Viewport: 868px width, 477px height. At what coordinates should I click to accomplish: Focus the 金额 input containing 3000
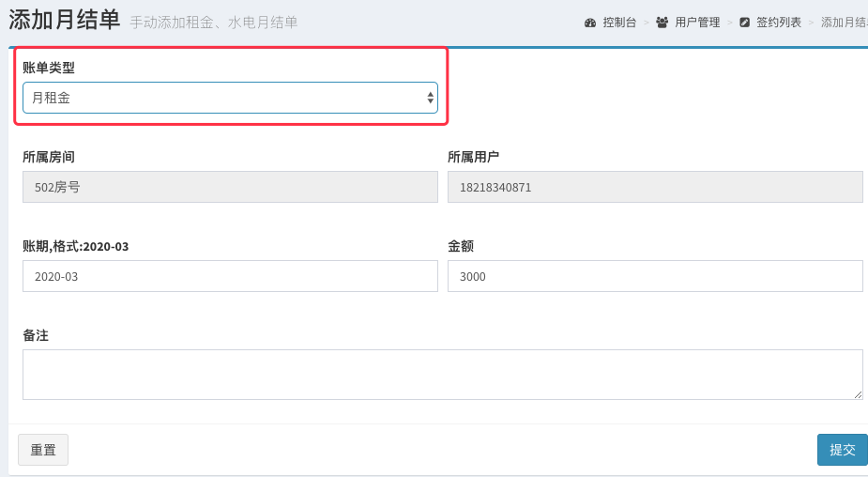[x=655, y=276]
